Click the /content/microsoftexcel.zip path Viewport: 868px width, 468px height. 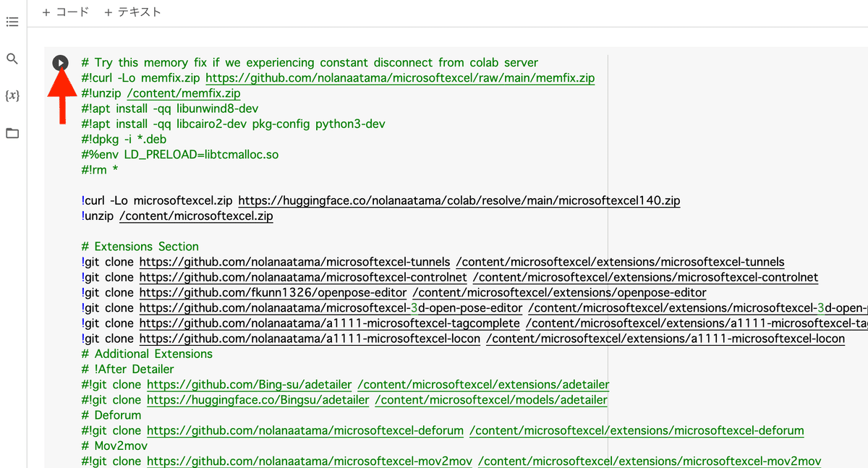(x=196, y=216)
